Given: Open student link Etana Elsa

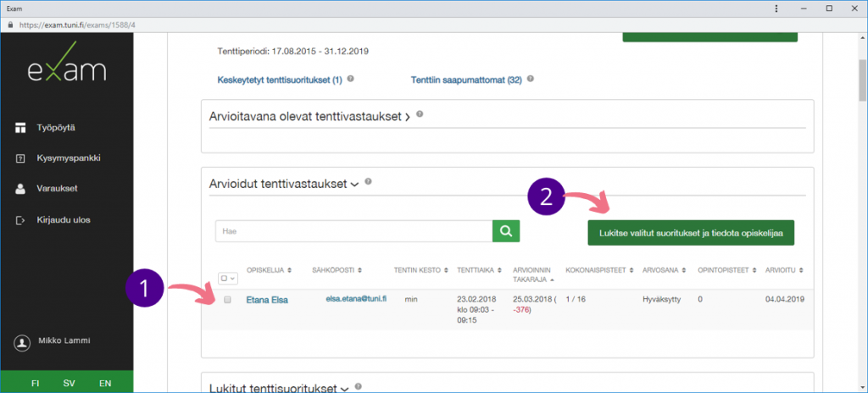Looking at the screenshot, I should tap(268, 299).
